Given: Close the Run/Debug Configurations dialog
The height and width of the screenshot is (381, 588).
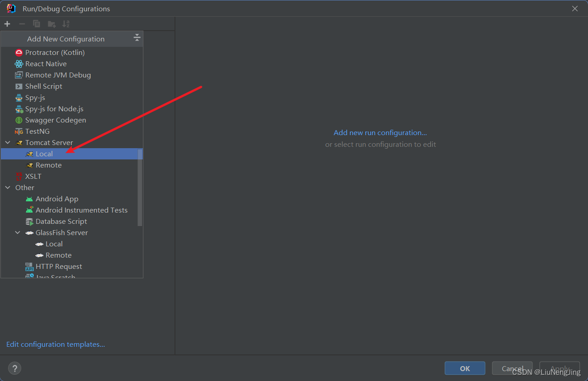Looking at the screenshot, I should coord(575,9).
